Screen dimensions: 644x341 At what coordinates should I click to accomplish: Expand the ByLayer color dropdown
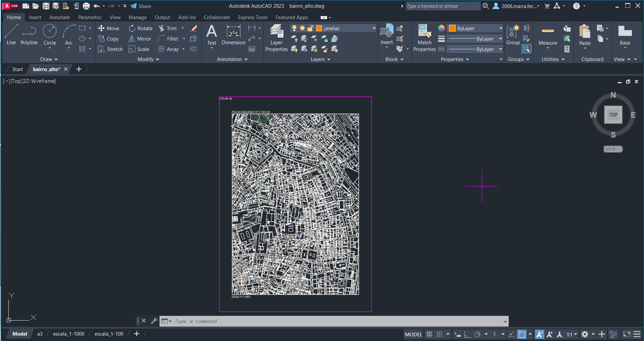point(500,29)
